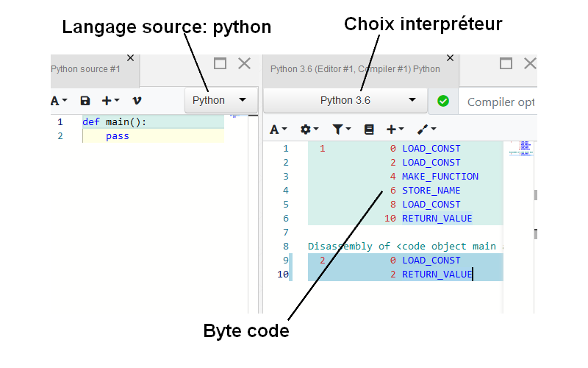
Task: Select the Python source #1 tab
Action: [x=85, y=69]
